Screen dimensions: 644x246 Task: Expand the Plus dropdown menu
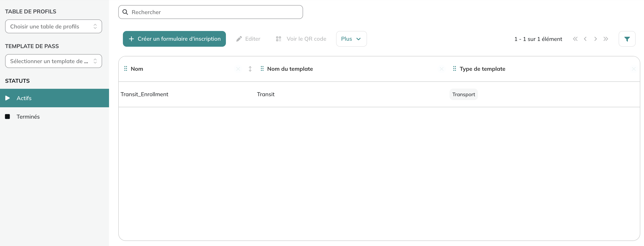351,39
